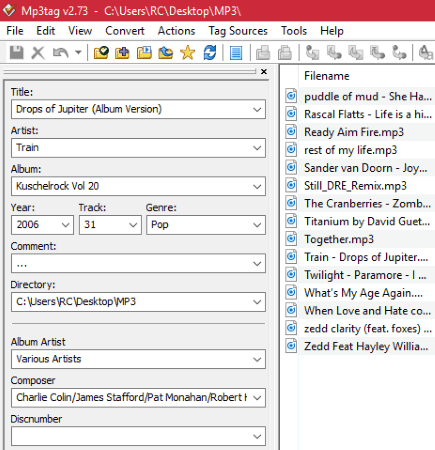The image size is (435, 450).
Task: Expand the Comment field dropdown arrow
Action: [x=257, y=263]
